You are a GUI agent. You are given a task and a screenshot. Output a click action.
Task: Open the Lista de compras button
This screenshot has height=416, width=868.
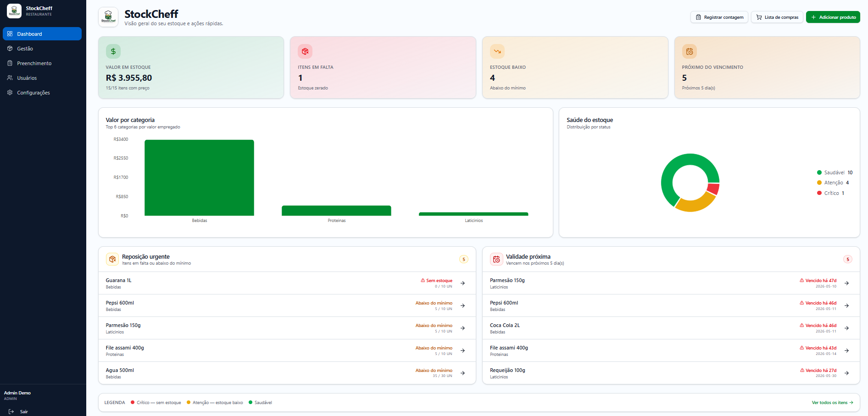(x=777, y=17)
